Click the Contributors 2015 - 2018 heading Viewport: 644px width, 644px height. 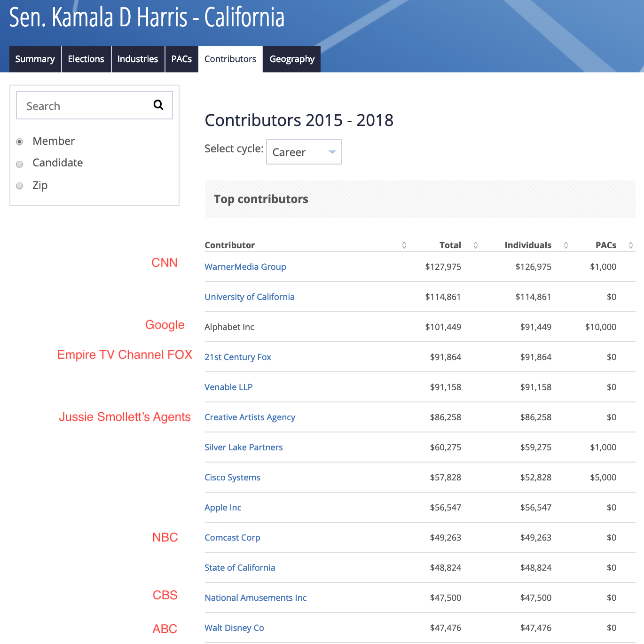[x=299, y=120]
